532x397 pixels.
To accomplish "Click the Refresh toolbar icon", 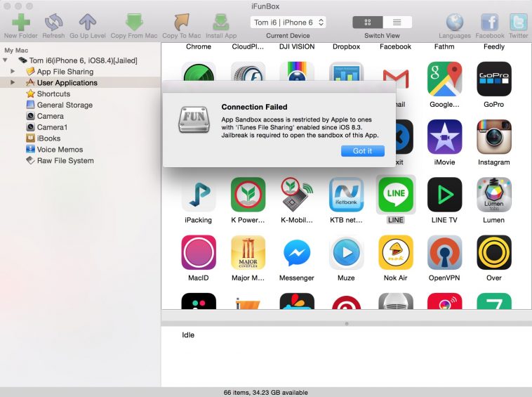I will click(53, 21).
